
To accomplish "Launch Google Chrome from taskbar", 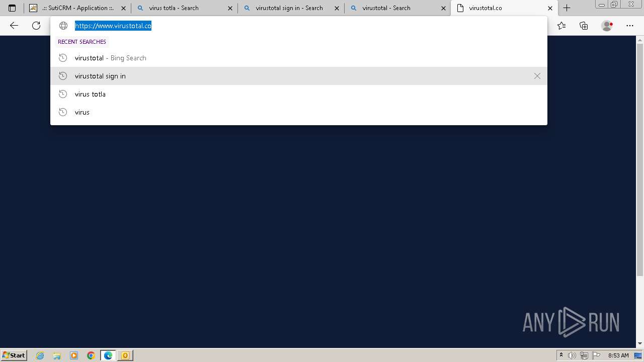I will coord(91,355).
